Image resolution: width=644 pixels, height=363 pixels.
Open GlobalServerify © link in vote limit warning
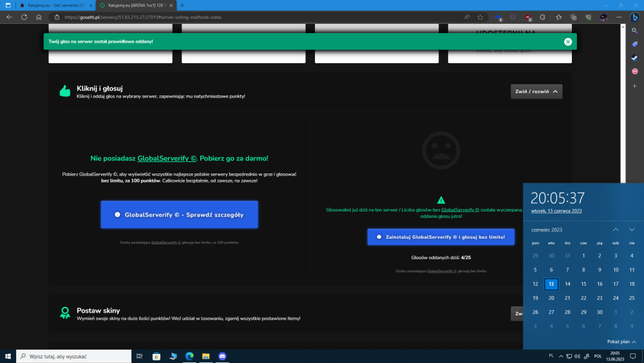click(460, 210)
